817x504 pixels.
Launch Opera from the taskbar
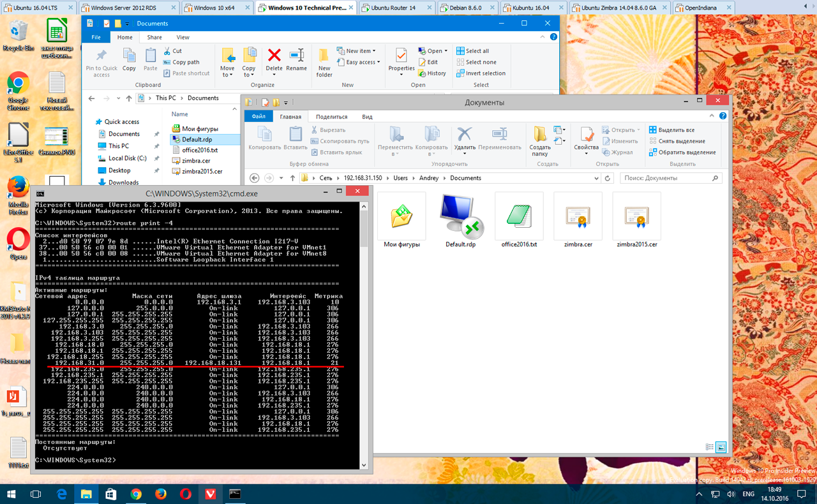point(186,494)
